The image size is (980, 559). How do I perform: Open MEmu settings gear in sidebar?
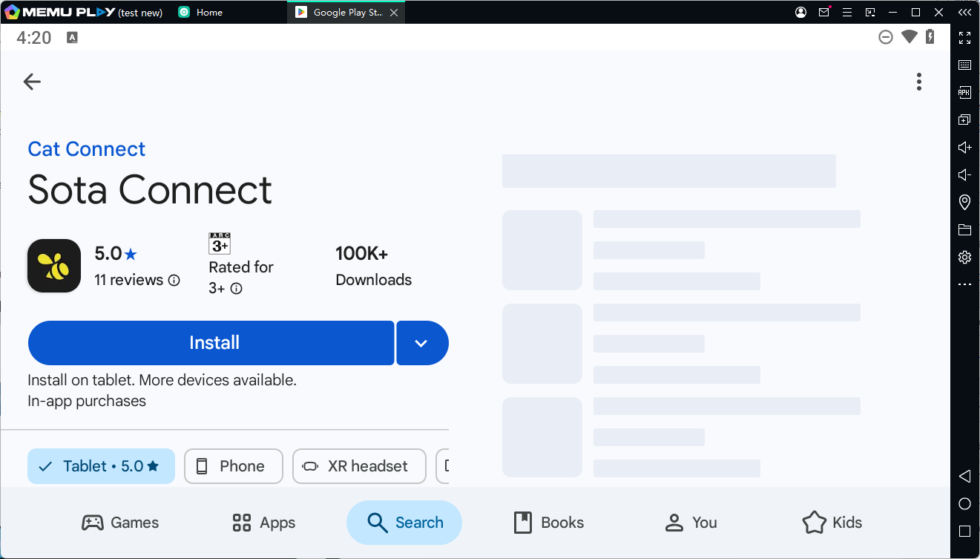tap(964, 258)
